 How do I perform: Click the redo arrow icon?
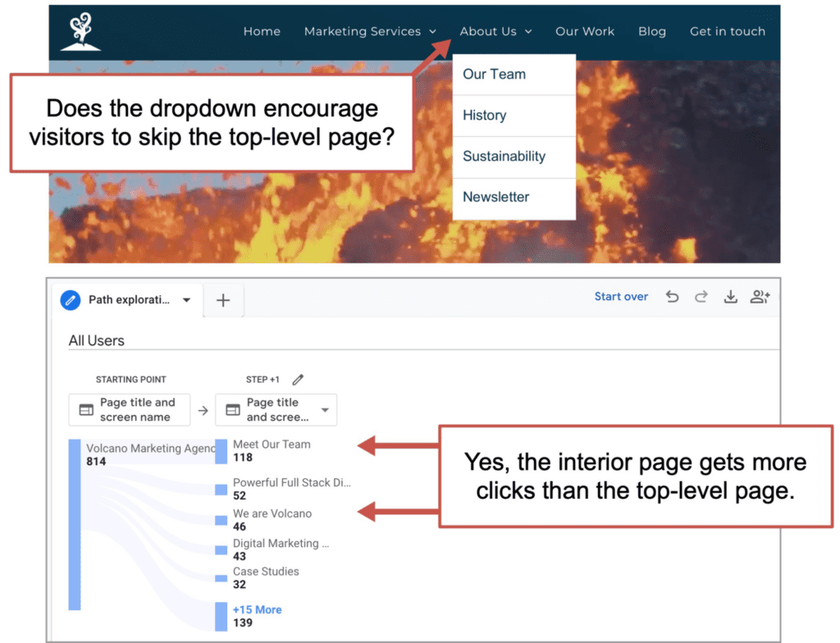[x=701, y=297]
